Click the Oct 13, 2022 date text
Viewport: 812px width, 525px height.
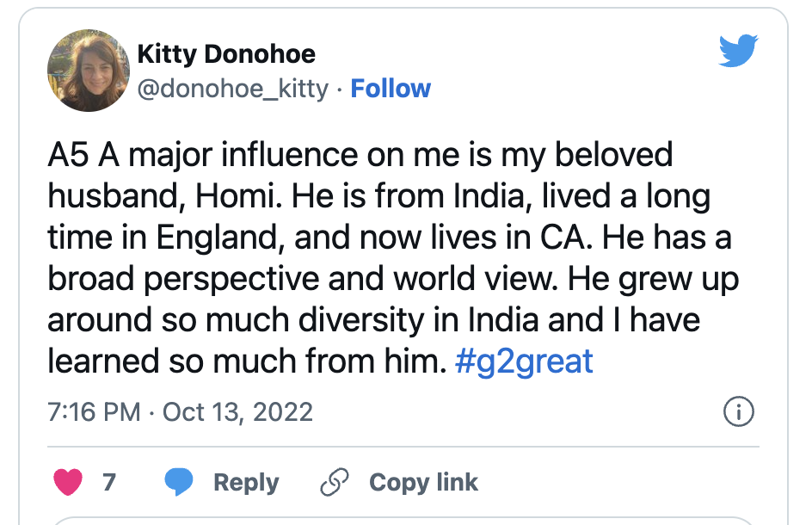[x=237, y=412]
